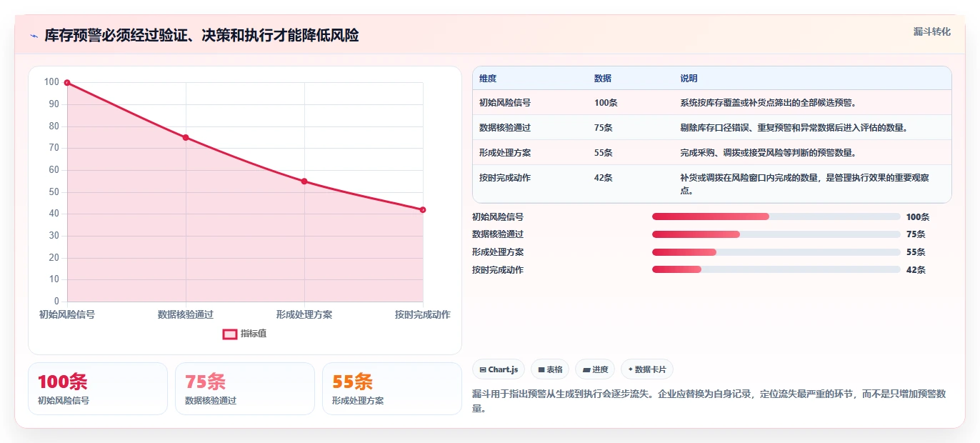Image resolution: width=980 pixels, height=443 pixels.
Task: Click the y-axis tick label 20
Action: click(54, 258)
